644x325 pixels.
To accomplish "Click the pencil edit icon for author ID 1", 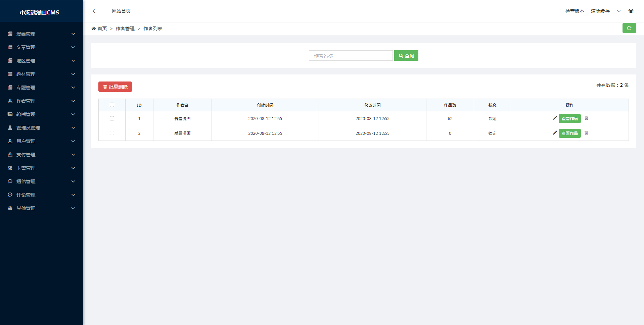I will pyautogui.click(x=555, y=118).
